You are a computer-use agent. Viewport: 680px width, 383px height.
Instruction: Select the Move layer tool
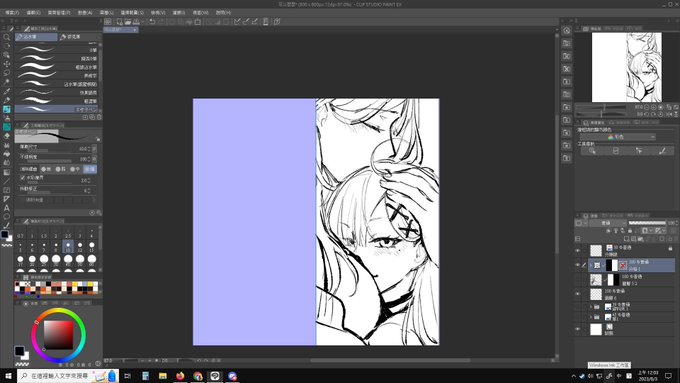tap(7, 64)
